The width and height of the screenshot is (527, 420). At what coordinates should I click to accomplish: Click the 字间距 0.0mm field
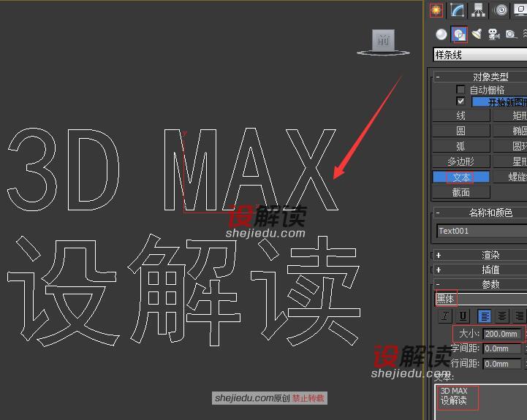tap(502, 348)
